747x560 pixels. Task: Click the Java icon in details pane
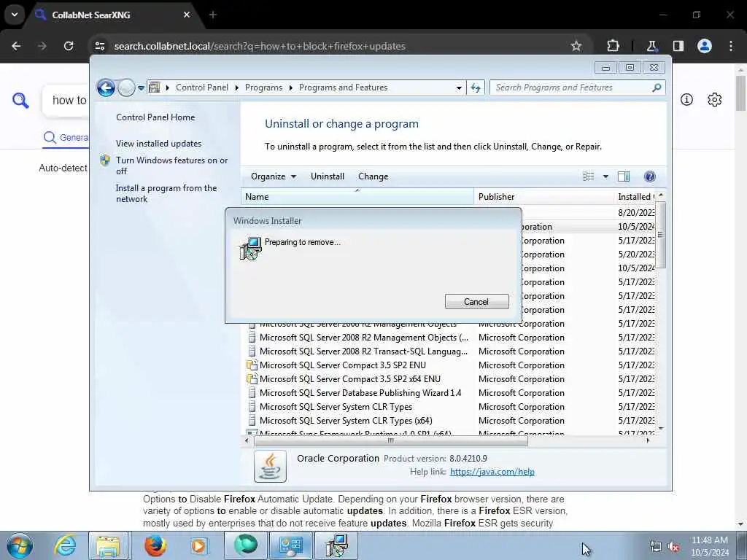pyautogui.click(x=270, y=466)
